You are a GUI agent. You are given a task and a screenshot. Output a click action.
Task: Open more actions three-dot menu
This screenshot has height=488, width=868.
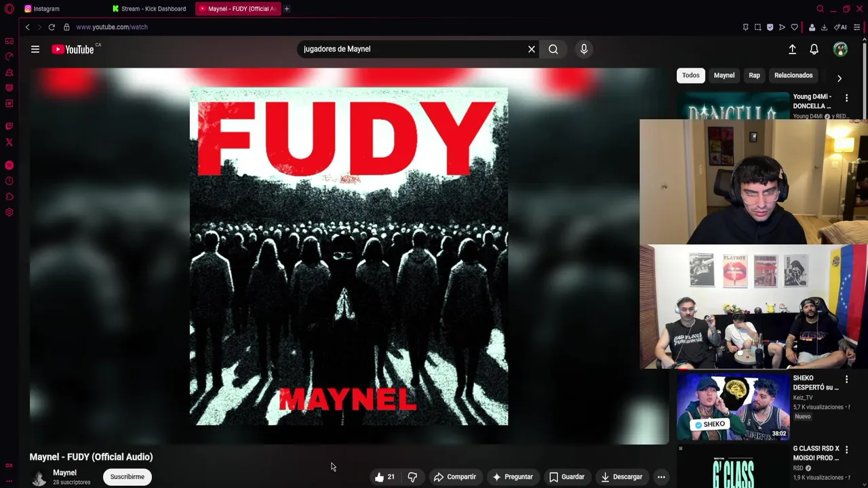coord(661,477)
